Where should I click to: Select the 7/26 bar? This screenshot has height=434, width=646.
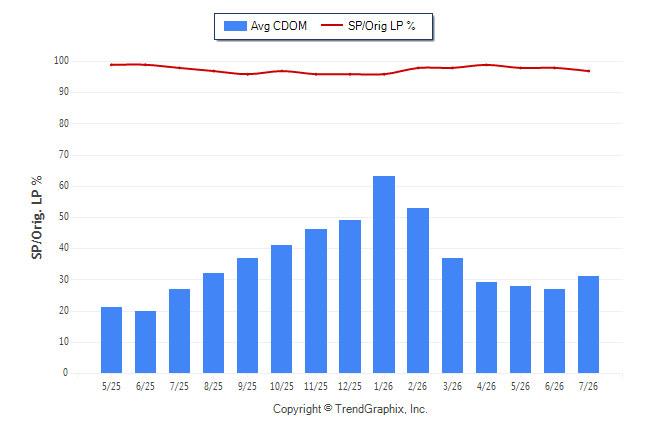click(x=588, y=324)
